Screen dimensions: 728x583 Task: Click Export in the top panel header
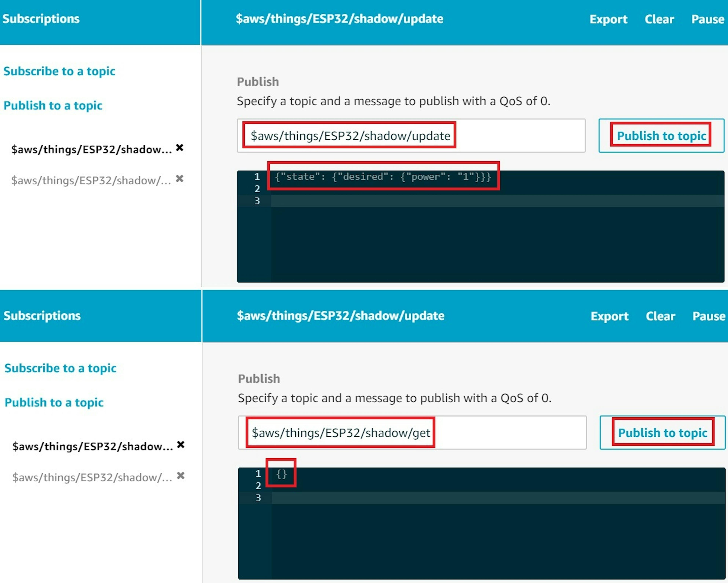point(608,19)
